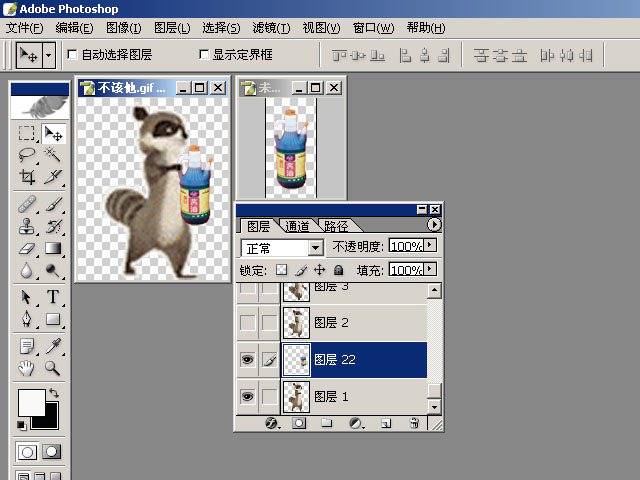Screen dimensions: 640x480
Task: Create a new layer set folder
Action: 327,423
